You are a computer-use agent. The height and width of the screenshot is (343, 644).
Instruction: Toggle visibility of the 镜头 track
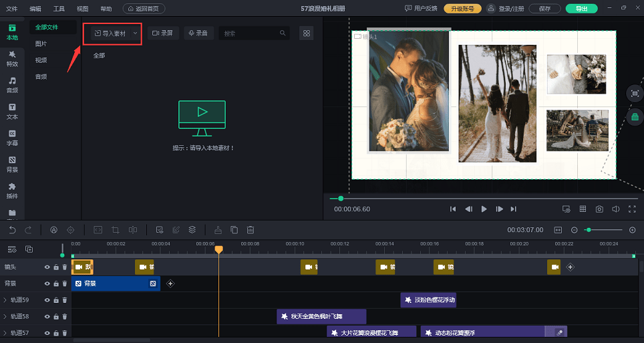[x=47, y=267]
